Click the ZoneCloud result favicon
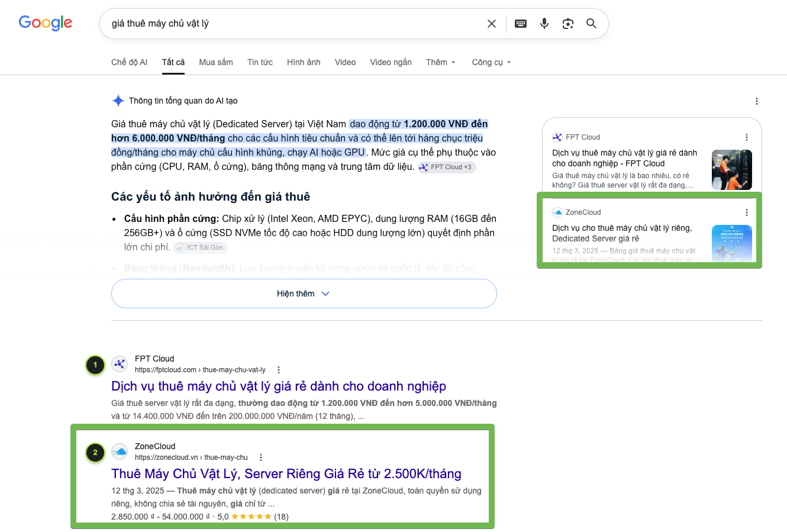787x532 pixels. point(120,452)
